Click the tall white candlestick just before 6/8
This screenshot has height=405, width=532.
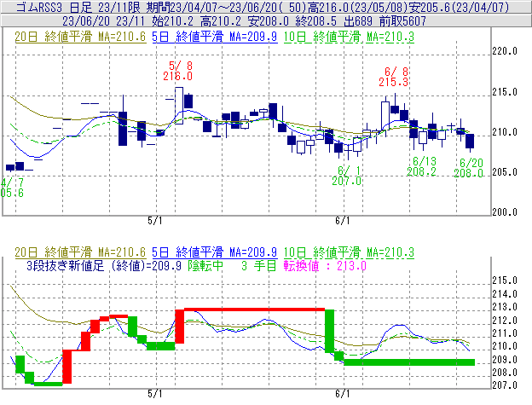[x=385, y=115]
